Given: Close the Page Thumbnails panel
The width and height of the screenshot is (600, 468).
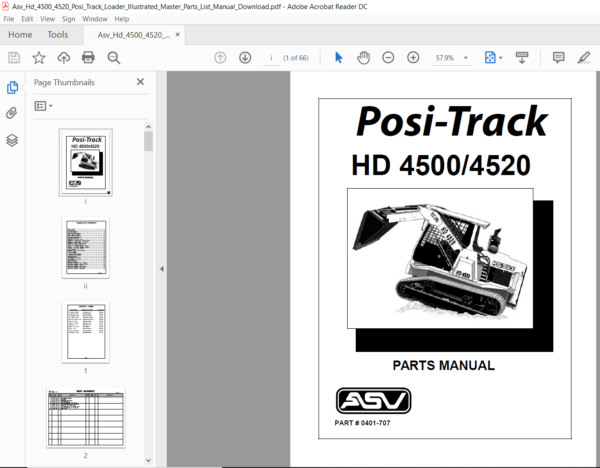Looking at the screenshot, I should coord(140,82).
